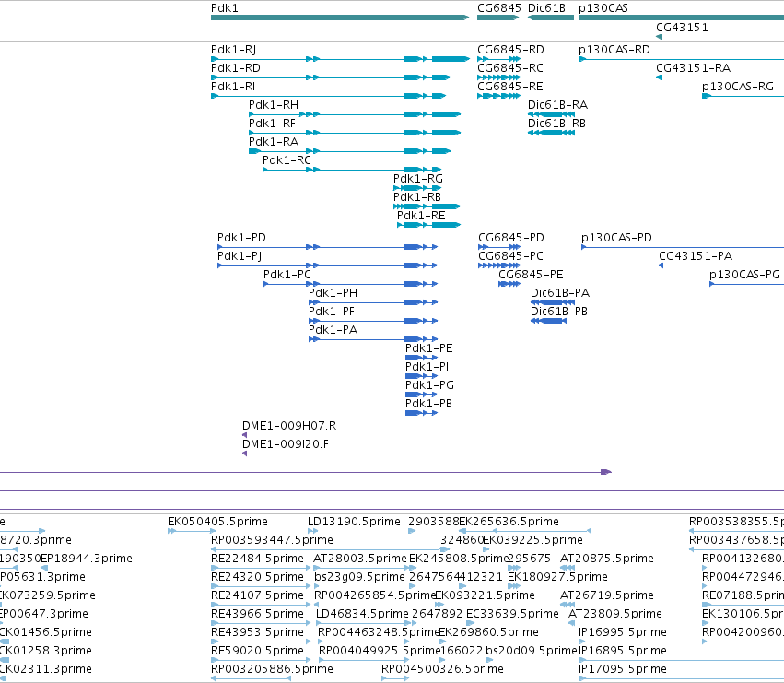This screenshot has height=683, width=784.
Task: Click the p130CAS-RG transcript label
Action: tap(738, 87)
